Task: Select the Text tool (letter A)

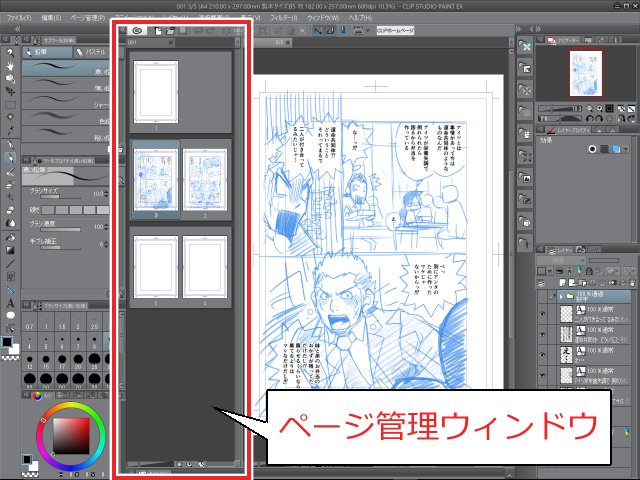Action: coord(10,303)
